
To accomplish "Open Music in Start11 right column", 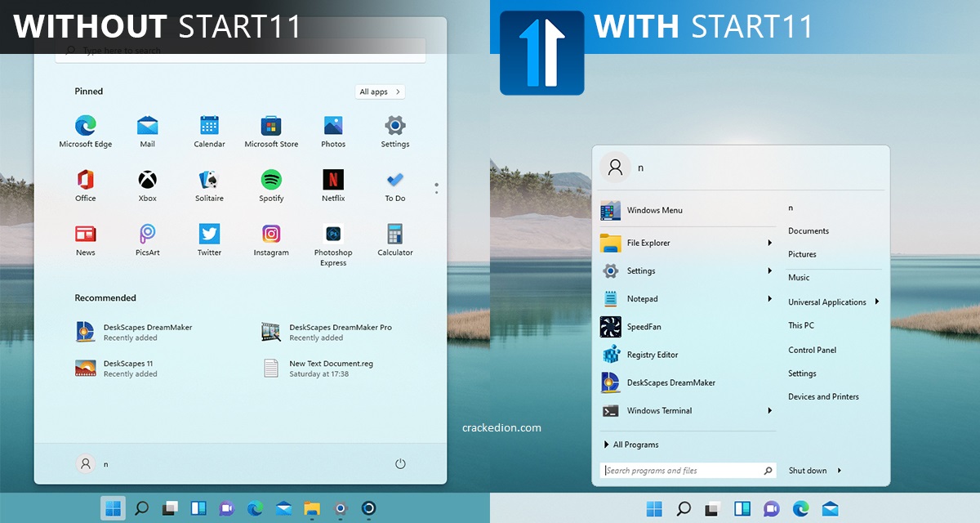I will point(799,278).
